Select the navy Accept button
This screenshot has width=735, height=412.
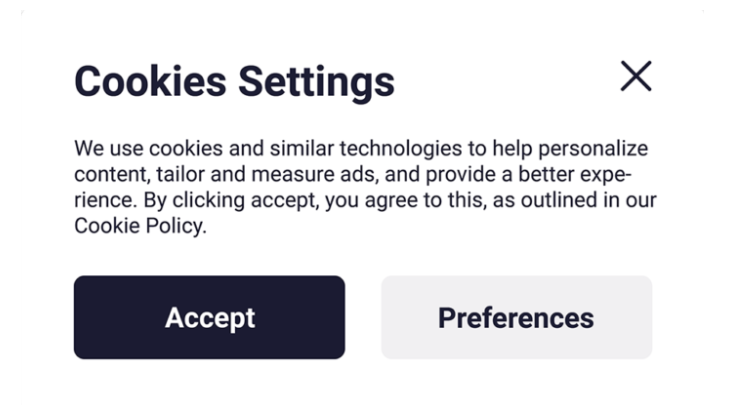pos(209,318)
